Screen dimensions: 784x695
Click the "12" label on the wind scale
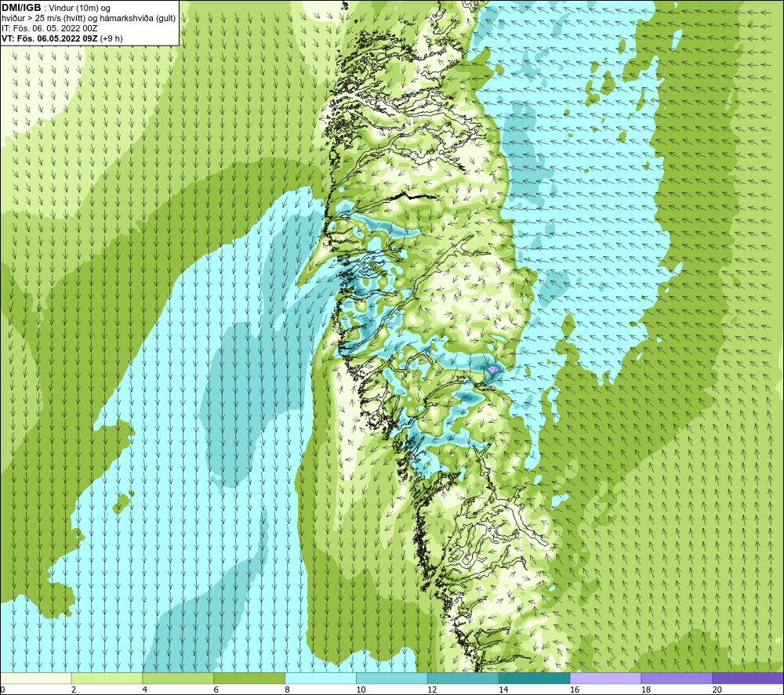click(432, 690)
